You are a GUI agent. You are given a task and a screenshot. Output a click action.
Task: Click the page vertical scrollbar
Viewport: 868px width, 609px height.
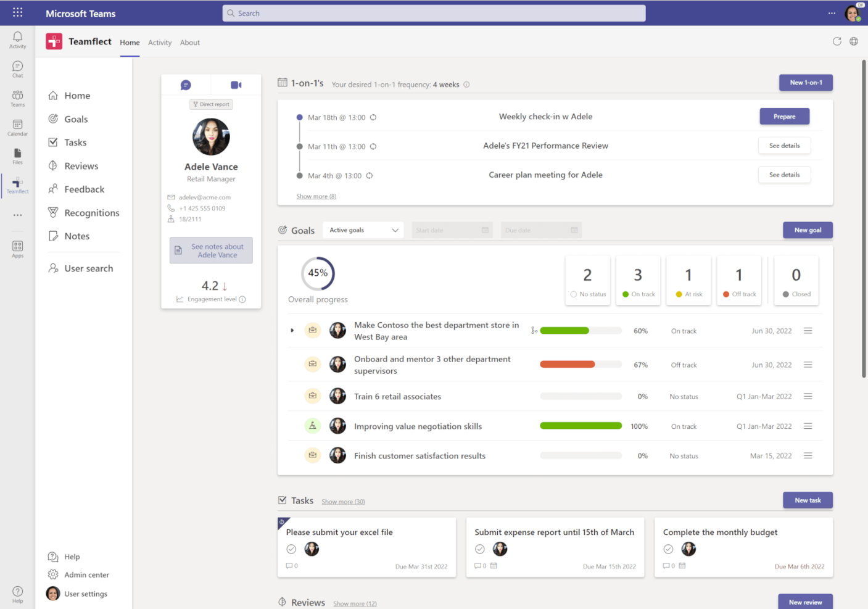point(864,219)
